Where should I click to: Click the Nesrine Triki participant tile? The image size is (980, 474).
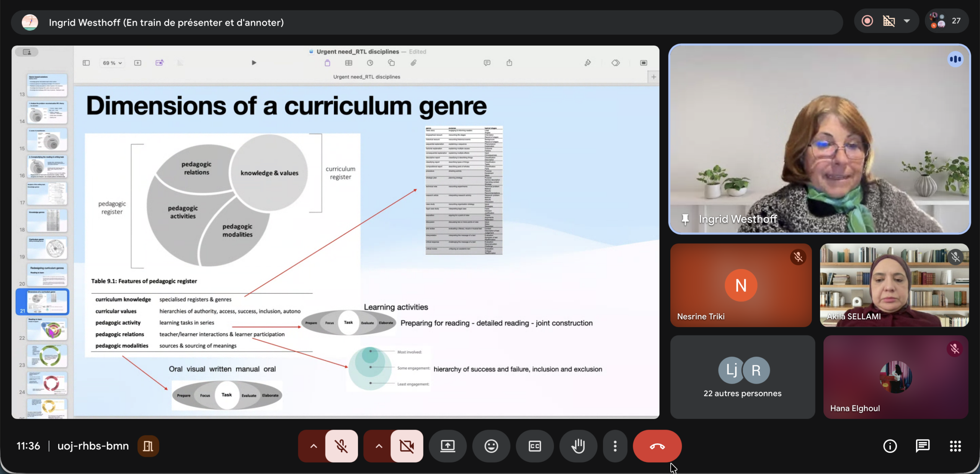pos(740,285)
